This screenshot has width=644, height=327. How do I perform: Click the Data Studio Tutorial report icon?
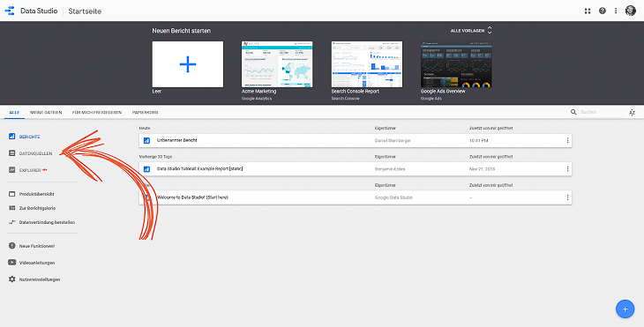pos(146,169)
